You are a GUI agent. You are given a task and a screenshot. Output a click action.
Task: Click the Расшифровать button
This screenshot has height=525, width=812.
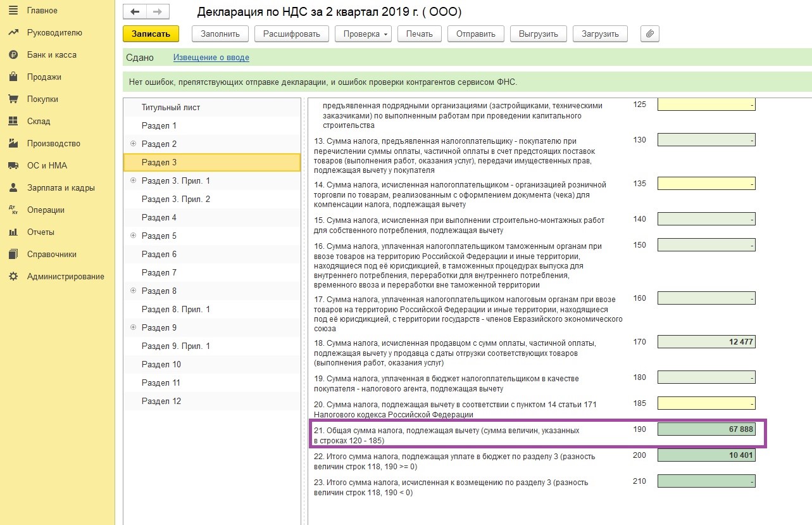pos(292,34)
